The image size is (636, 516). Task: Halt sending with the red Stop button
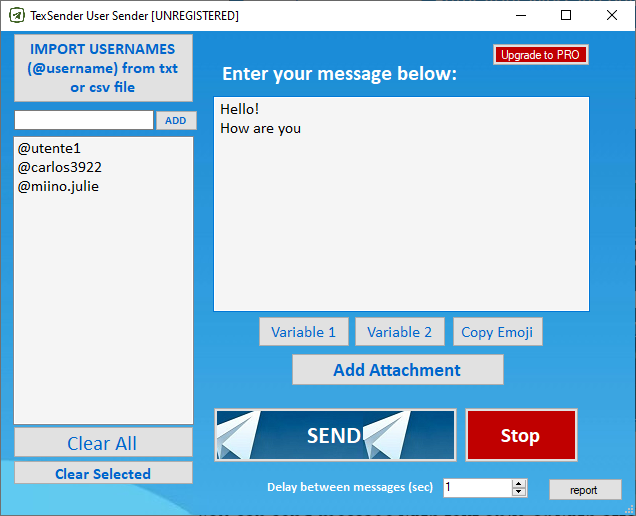tap(521, 435)
